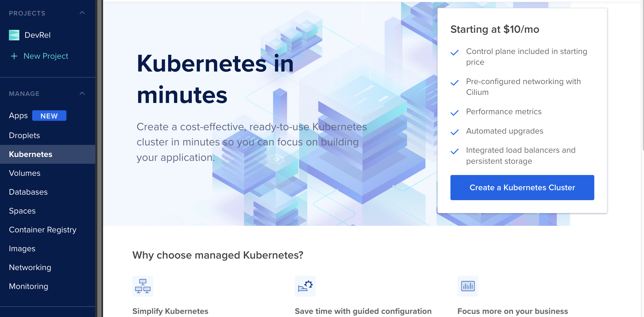Select the Kubernetes menu item
The width and height of the screenshot is (644, 317).
31,154
